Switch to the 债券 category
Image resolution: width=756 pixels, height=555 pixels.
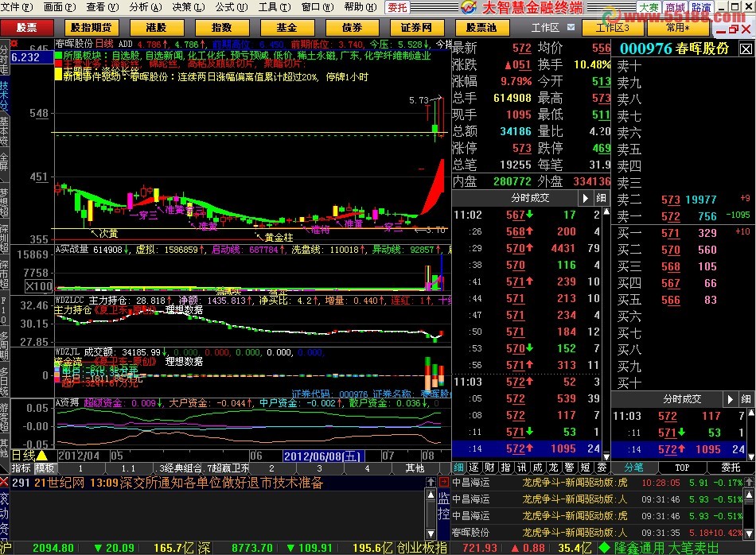[x=352, y=28]
